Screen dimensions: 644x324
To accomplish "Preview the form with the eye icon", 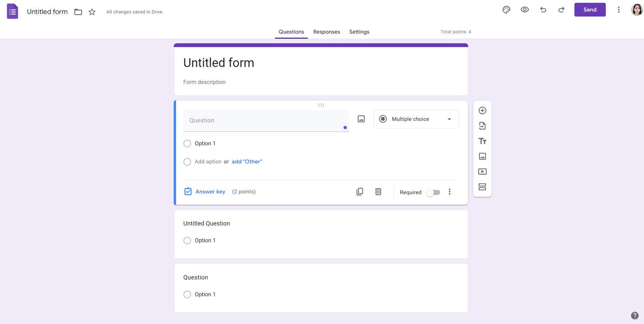I will 525,10.
